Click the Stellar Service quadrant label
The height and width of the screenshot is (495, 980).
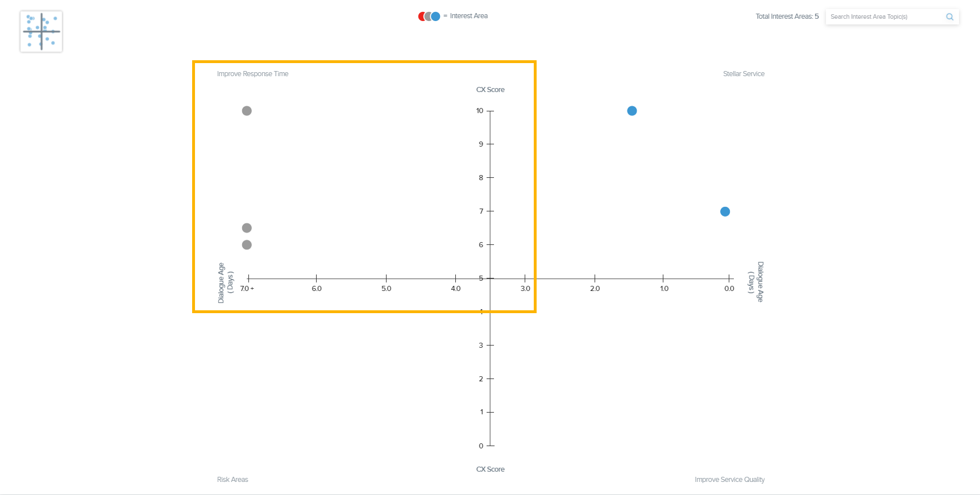(744, 74)
